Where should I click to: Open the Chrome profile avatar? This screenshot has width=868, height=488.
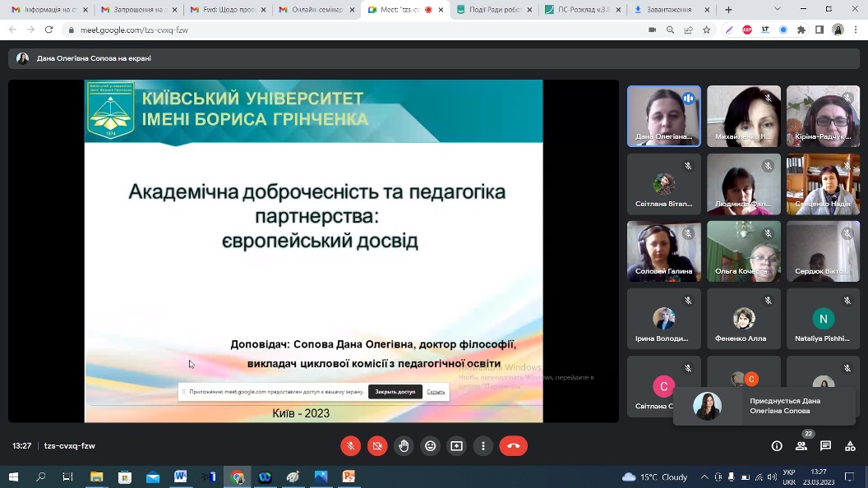(838, 30)
